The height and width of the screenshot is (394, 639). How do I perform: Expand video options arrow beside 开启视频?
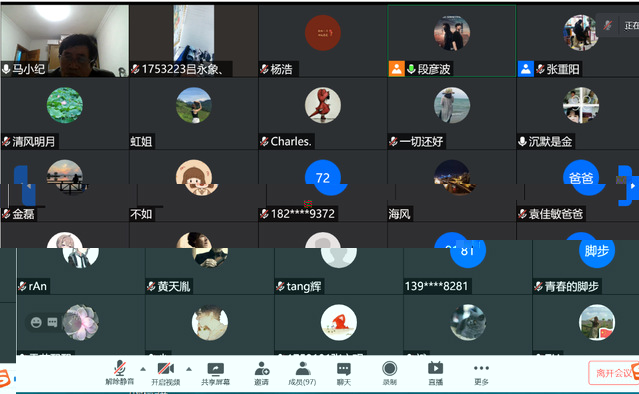pos(189,369)
